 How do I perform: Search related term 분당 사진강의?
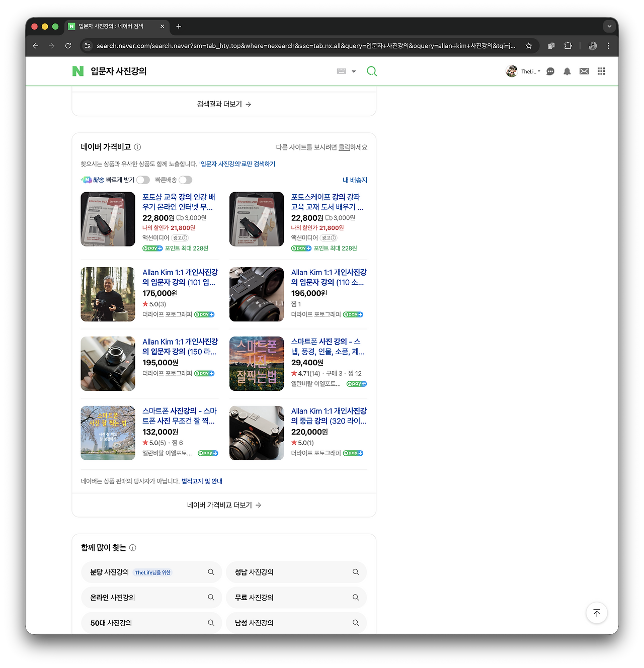[151, 572]
